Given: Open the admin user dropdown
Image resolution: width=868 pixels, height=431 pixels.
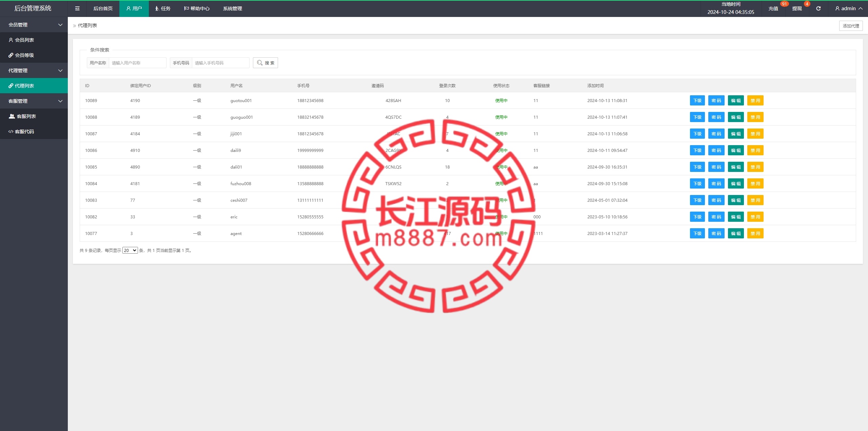Looking at the screenshot, I should tap(849, 8).
